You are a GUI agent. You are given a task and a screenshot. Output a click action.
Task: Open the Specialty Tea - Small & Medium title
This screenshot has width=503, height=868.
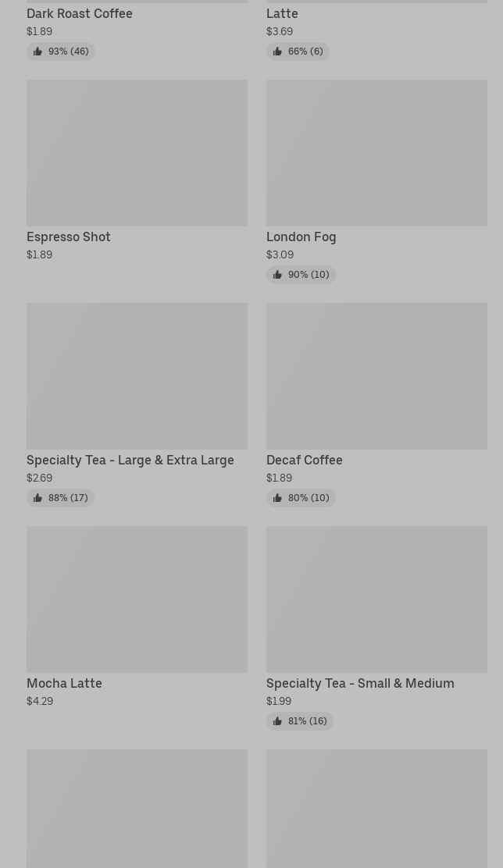click(360, 683)
